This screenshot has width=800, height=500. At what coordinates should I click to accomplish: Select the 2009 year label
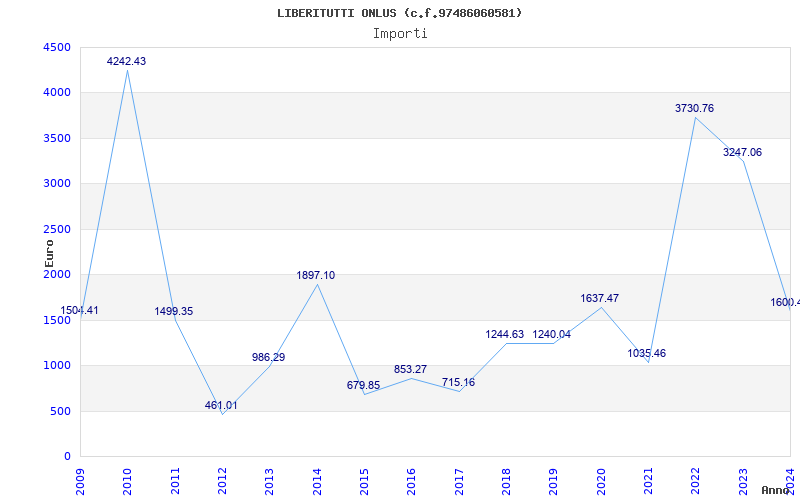click(x=81, y=482)
